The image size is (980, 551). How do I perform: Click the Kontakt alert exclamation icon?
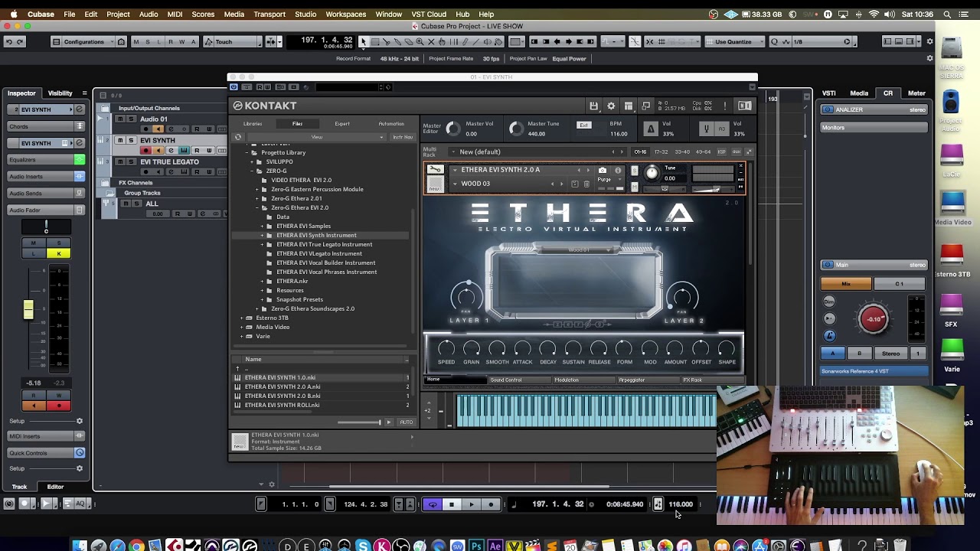(724, 106)
